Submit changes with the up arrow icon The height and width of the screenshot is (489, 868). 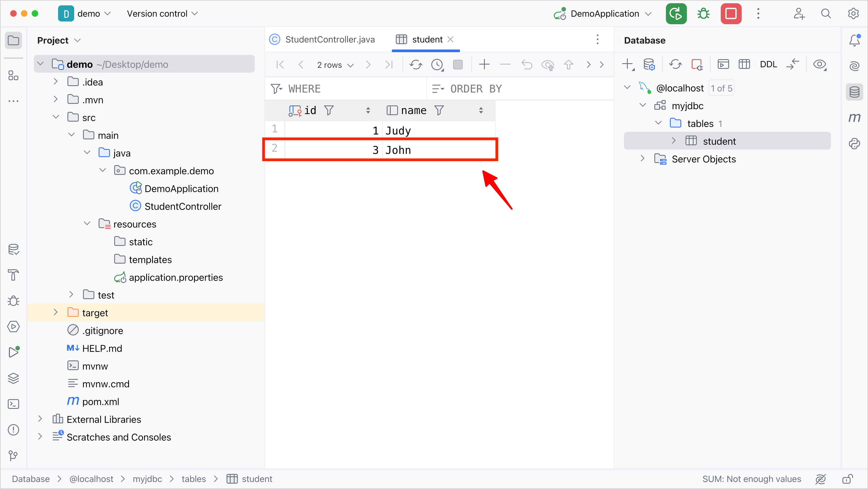(568, 64)
